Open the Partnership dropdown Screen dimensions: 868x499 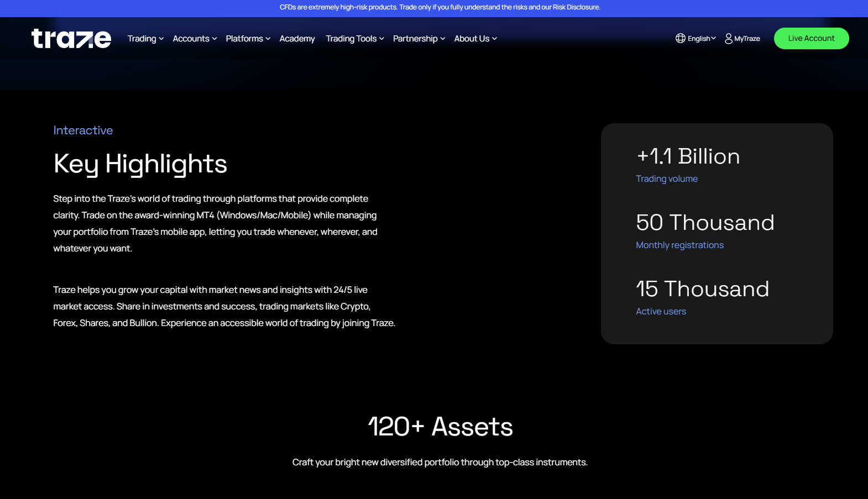point(419,39)
